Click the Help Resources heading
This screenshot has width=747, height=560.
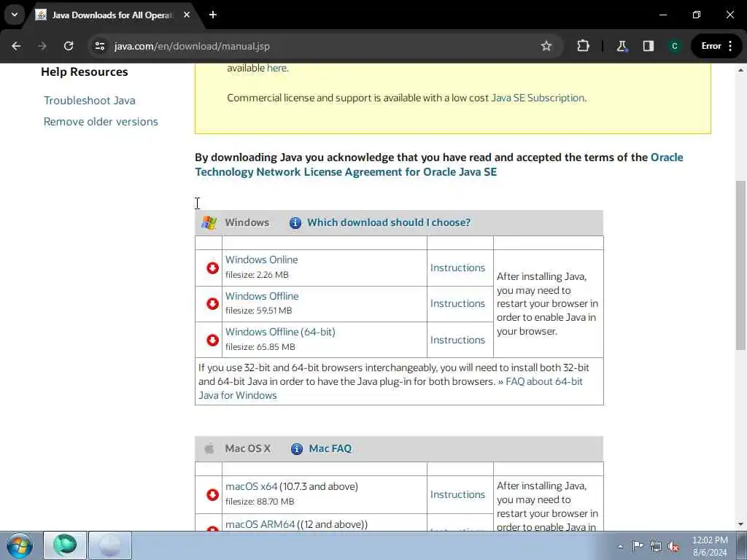85,72
